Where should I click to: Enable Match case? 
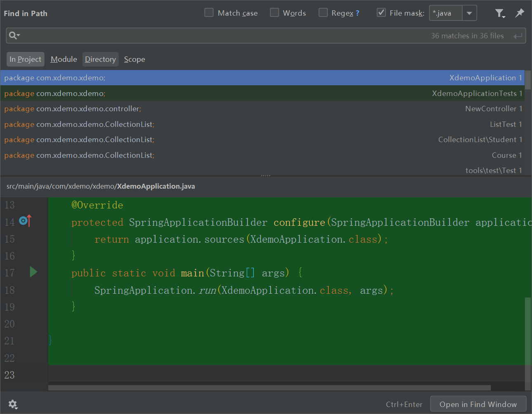pyautogui.click(x=209, y=12)
